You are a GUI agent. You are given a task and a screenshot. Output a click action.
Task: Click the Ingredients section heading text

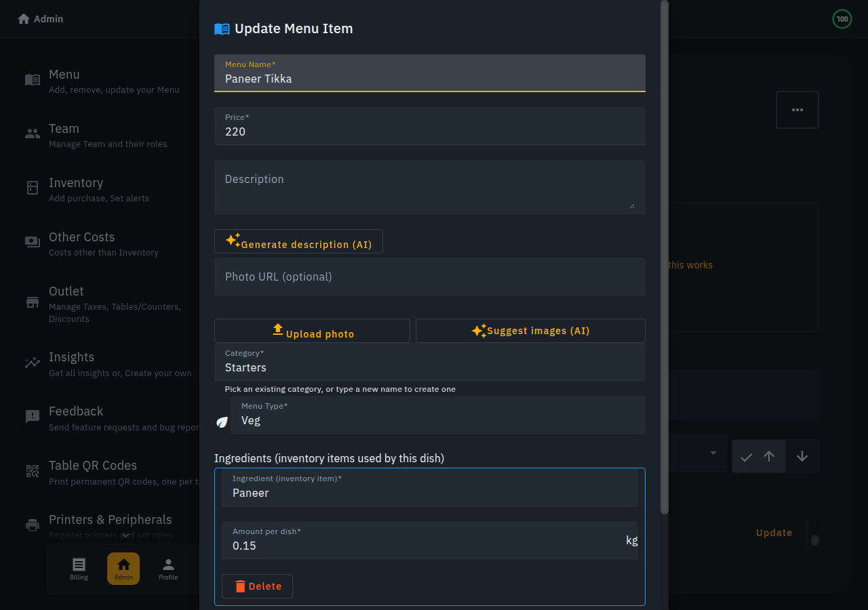pyautogui.click(x=329, y=458)
